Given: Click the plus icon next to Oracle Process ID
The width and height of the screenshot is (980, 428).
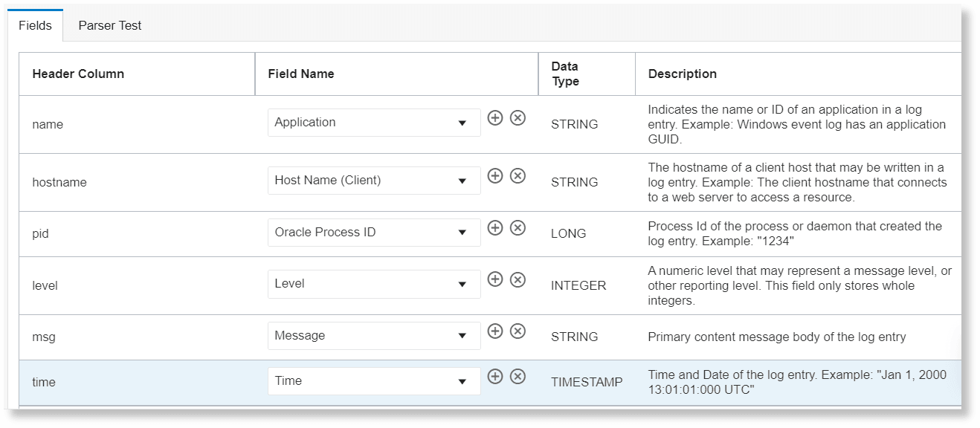Looking at the screenshot, I should [495, 228].
